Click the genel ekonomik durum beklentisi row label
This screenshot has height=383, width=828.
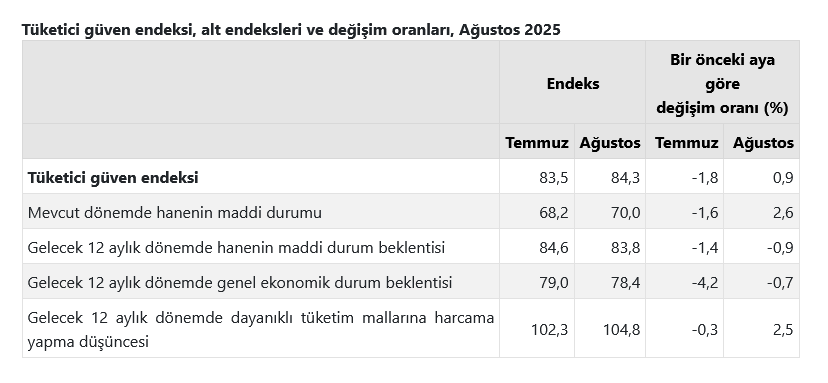click(240, 283)
